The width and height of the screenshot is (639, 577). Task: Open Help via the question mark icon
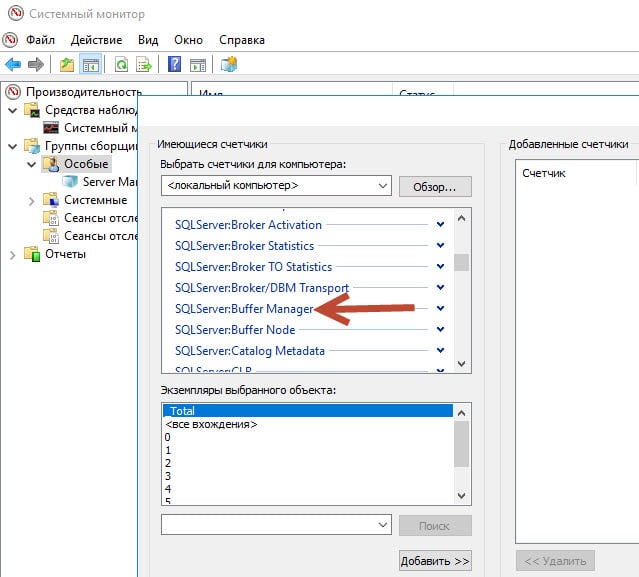click(174, 64)
